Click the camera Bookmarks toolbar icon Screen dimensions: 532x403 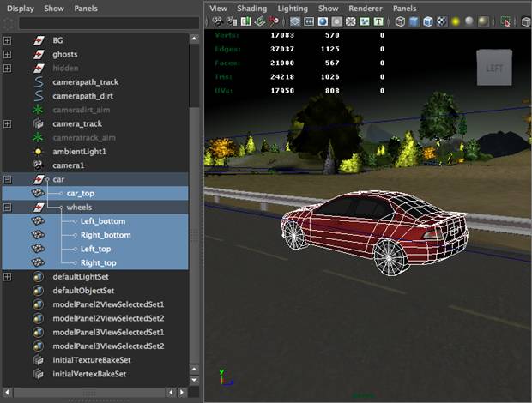[245, 21]
